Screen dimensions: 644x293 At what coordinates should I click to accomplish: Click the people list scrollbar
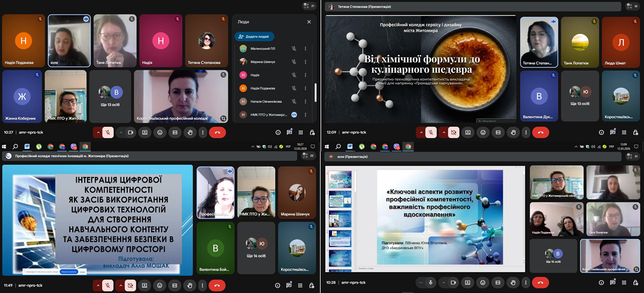point(315,91)
